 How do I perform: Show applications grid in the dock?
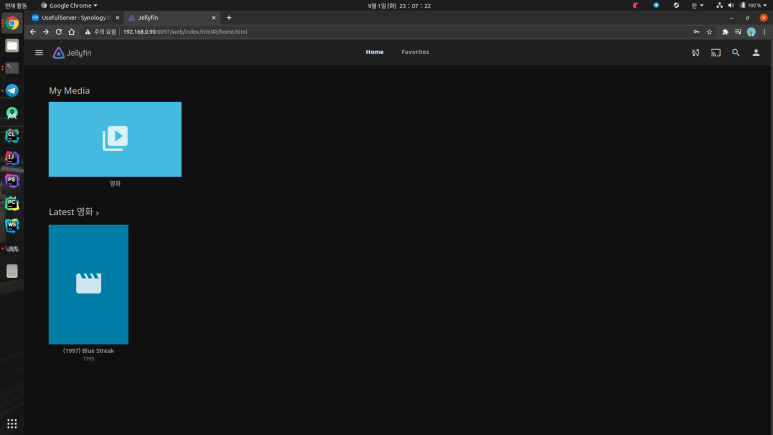click(x=12, y=424)
